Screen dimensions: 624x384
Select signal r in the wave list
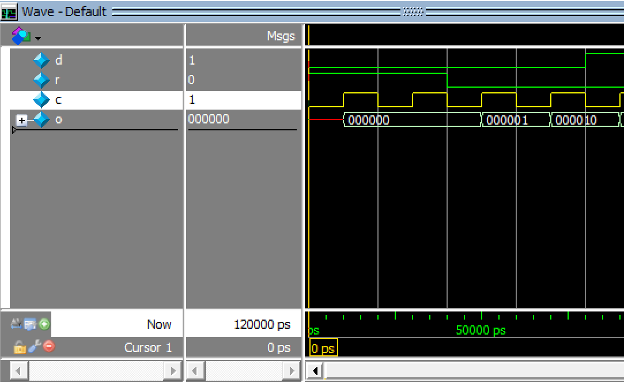pyautogui.click(x=57, y=80)
